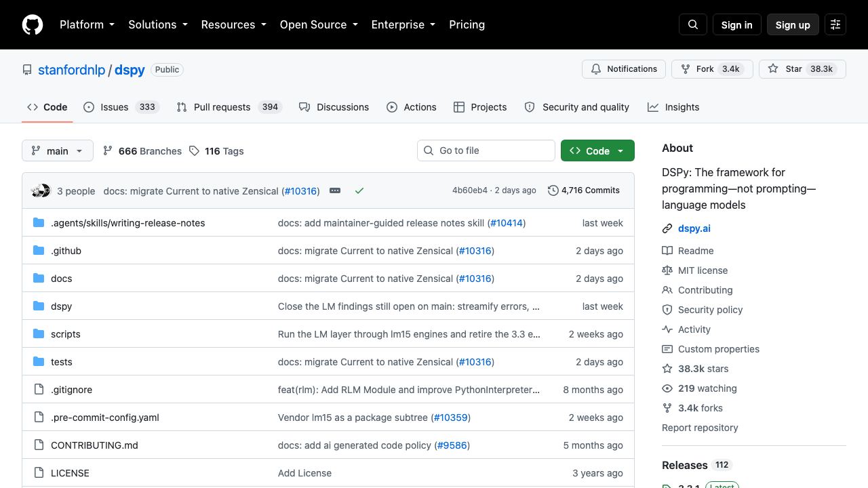Click the scripts folder icon
This screenshot has height=488, width=868.
(x=39, y=334)
